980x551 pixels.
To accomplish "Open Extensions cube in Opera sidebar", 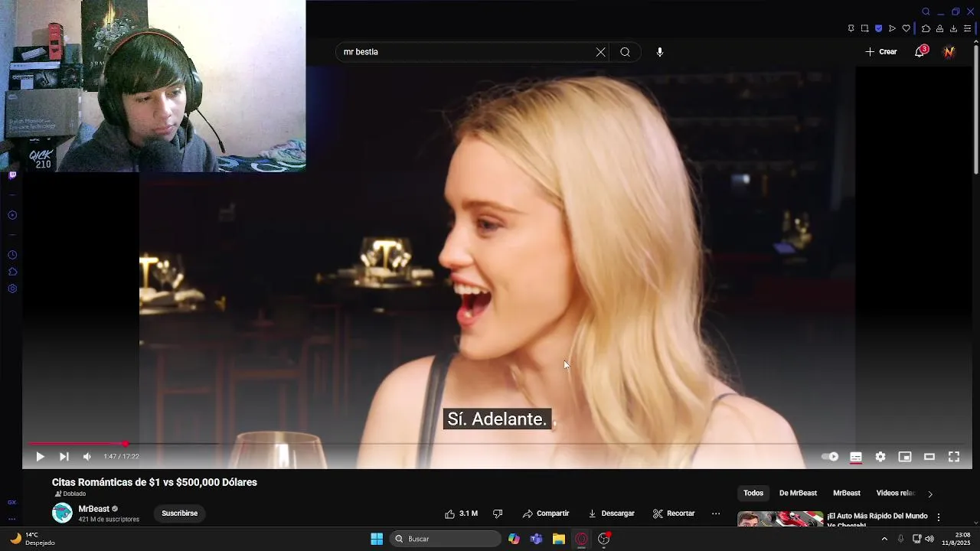I will pyautogui.click(x=12, y=272).
